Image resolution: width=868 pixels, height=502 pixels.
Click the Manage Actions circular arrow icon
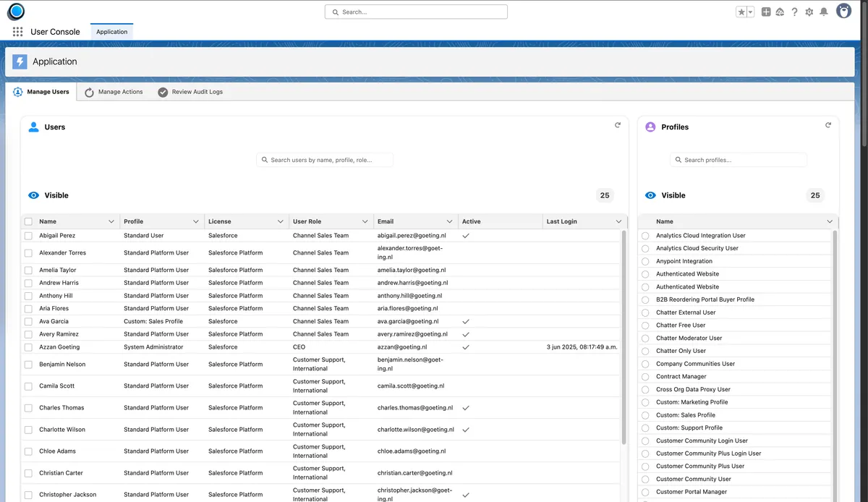[90, 93]
